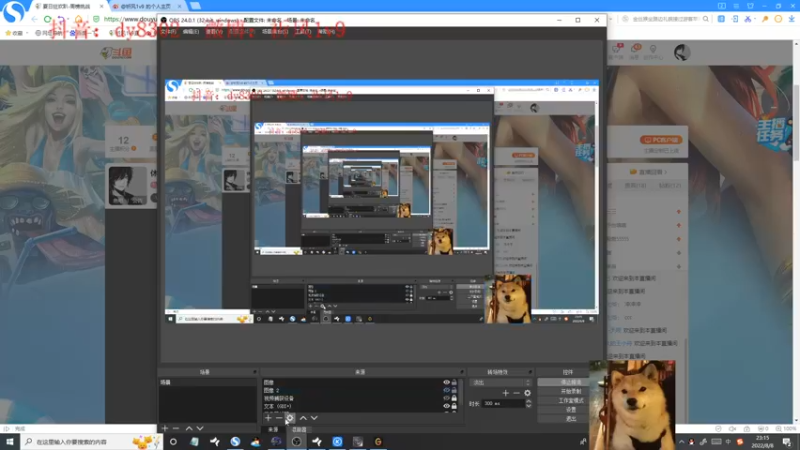Image resolution: width=800 pixels, height=450 pixels.
Task: Open the 场景集合(S) menu in OBS
Action: coord(275,32)
